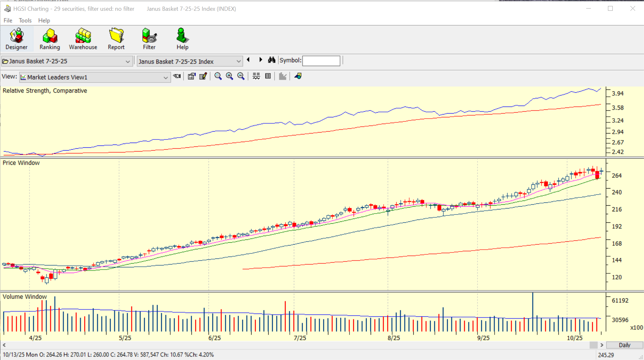This screenshot has height=360, width=644.
Task: Go to next security arrow
Action: point(261,60)
